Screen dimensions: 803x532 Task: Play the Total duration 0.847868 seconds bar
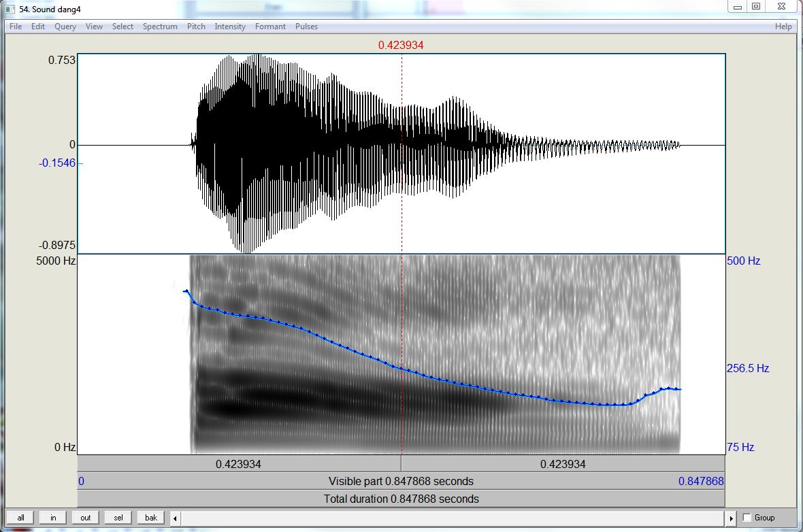point(401,499)
